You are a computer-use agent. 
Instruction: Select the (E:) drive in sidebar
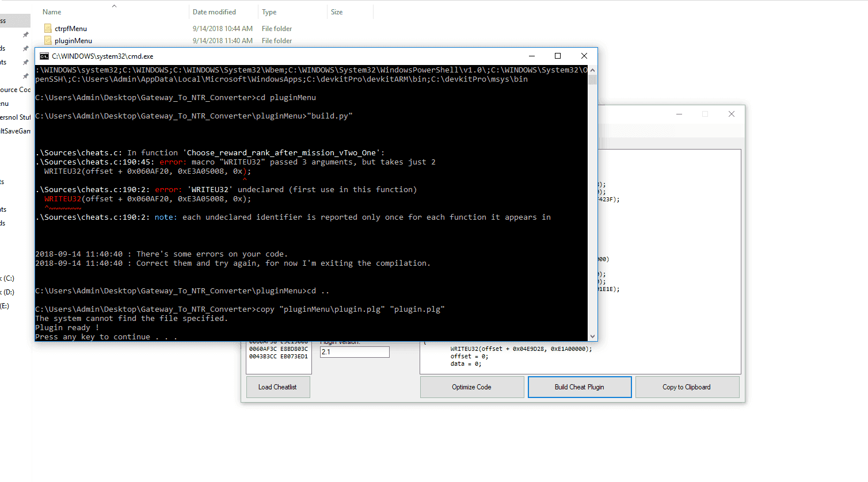pos(5,306)
